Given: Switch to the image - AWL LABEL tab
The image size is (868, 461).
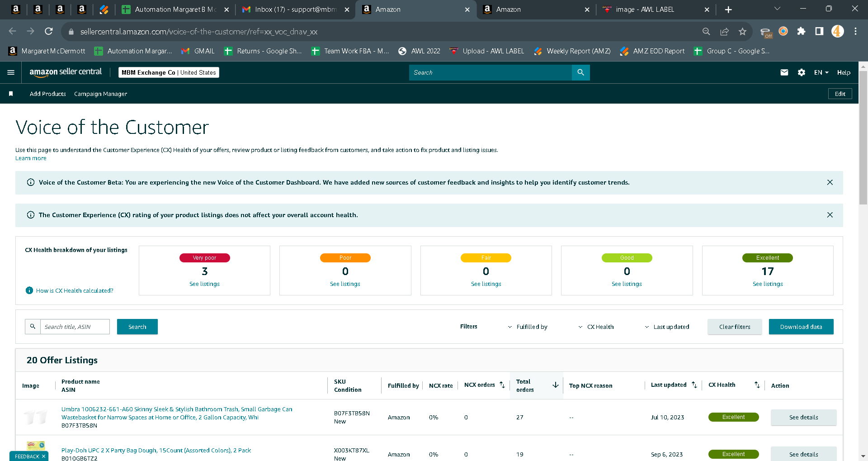Looking at the screenshot, I should (656, 10).
